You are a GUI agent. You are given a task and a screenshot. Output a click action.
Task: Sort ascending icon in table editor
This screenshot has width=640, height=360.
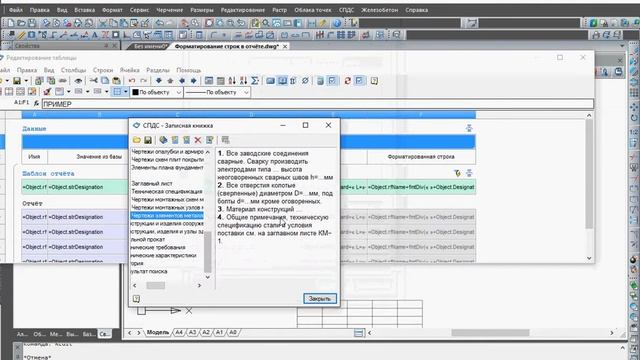(x=232, y=81)
